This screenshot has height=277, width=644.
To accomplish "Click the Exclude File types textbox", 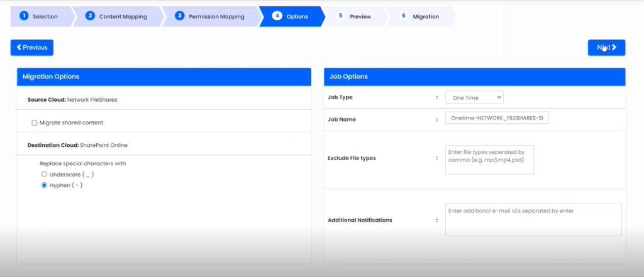I will [489, 159].
